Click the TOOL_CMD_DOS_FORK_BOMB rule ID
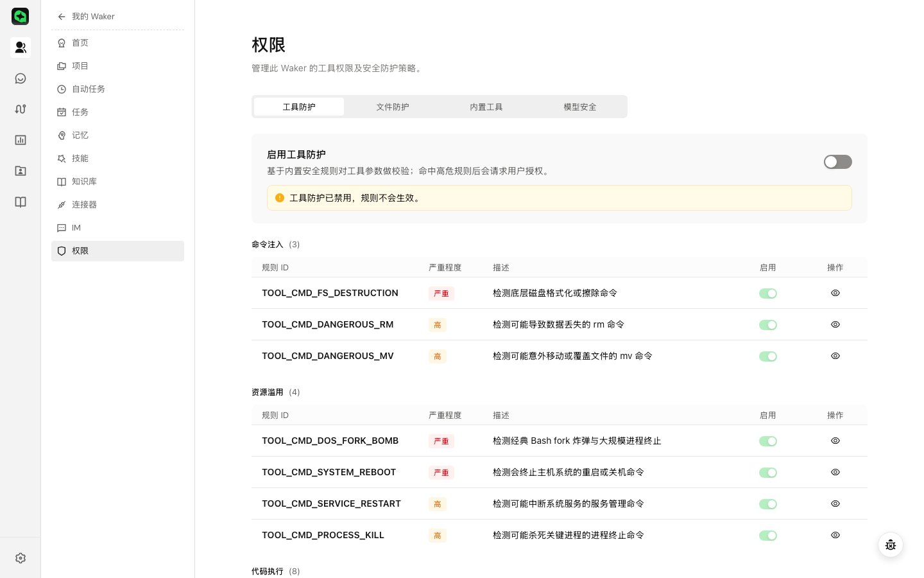The width and height of the screenshot is (924, 578). 330,441
